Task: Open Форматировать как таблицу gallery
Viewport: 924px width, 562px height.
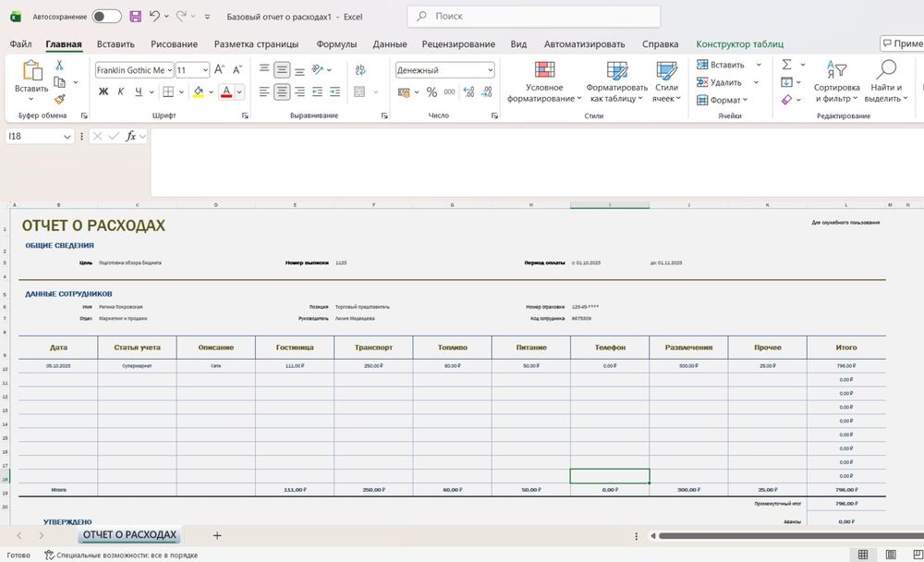Action: [616, 82]
